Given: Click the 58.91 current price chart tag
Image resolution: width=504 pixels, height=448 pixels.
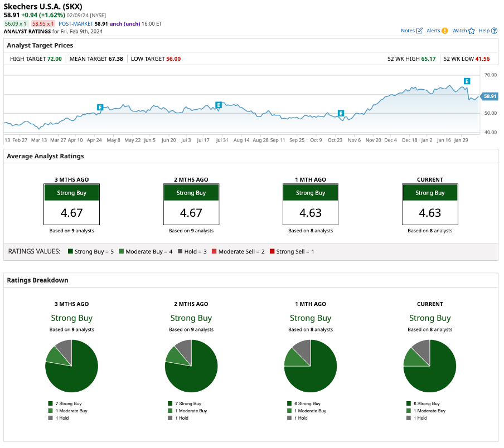Looking at the screenshot, I should 490,96.
